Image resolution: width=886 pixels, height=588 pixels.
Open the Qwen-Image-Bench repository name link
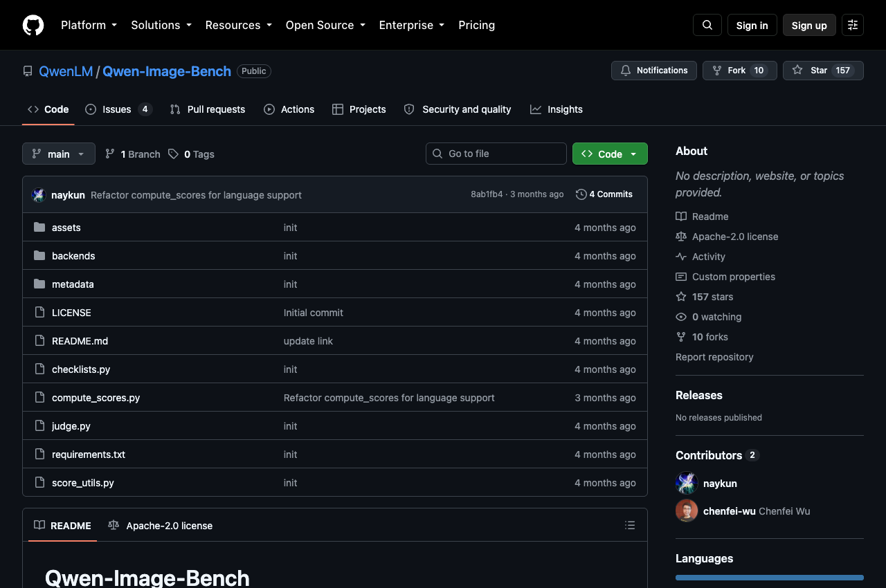(x=167, y=71)
